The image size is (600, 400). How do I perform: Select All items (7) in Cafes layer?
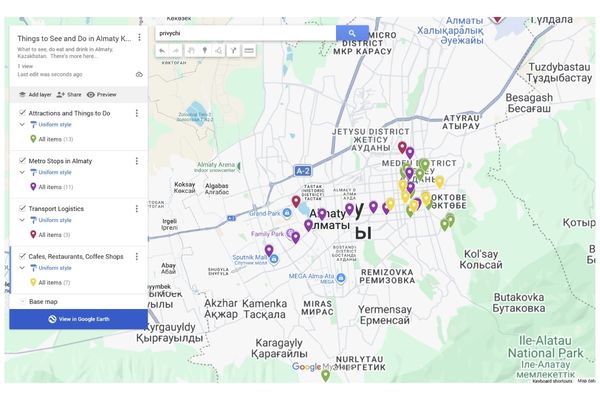point(50,282)
